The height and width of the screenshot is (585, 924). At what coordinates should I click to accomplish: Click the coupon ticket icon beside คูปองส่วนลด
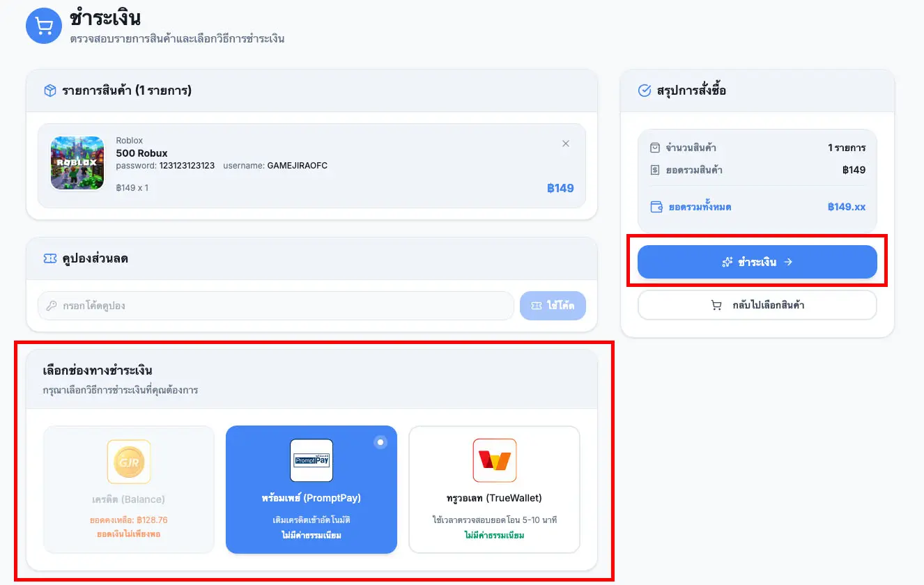pos(49,258)
